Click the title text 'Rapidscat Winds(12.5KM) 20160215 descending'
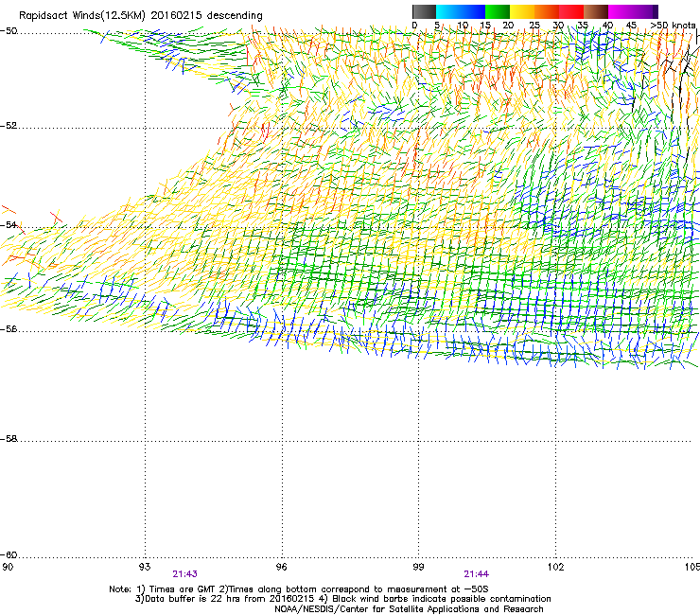700x615 pixels. [x=141, y=15]
